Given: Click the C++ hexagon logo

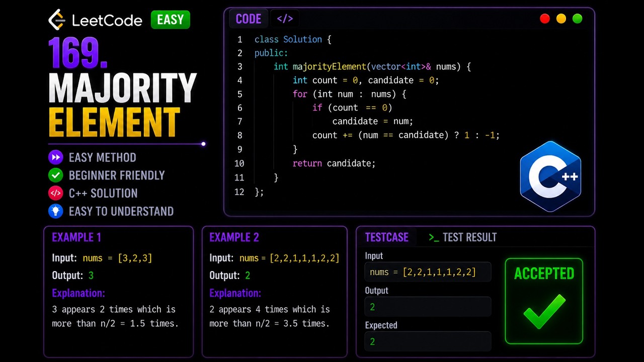Looking at the screenshot, I should (x=550, y=176).
